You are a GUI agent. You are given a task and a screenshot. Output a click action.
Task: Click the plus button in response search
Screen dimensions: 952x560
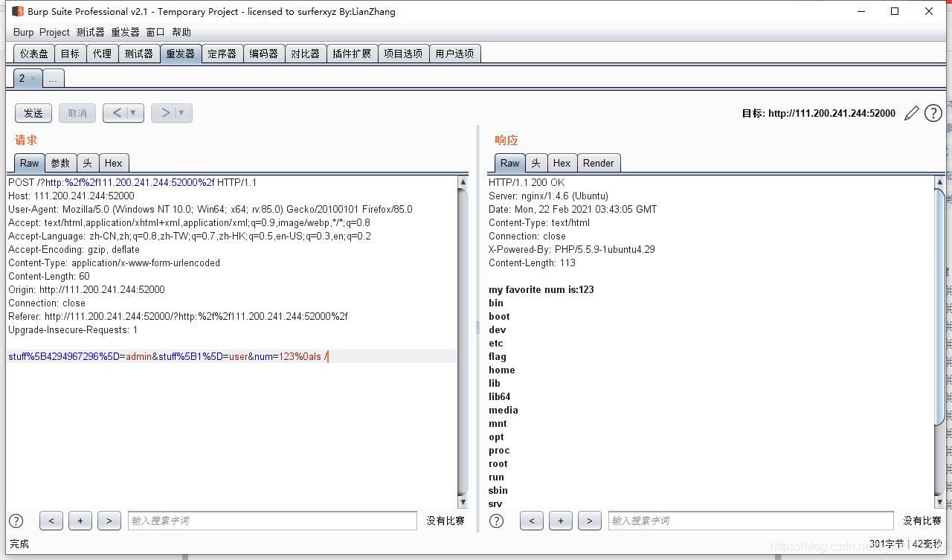pos(560,521)
